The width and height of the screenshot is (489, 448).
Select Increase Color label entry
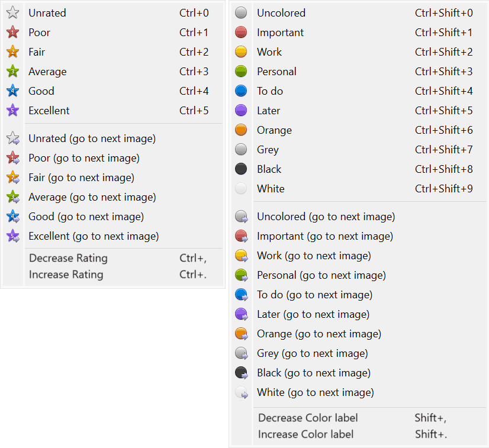[305, 434]
